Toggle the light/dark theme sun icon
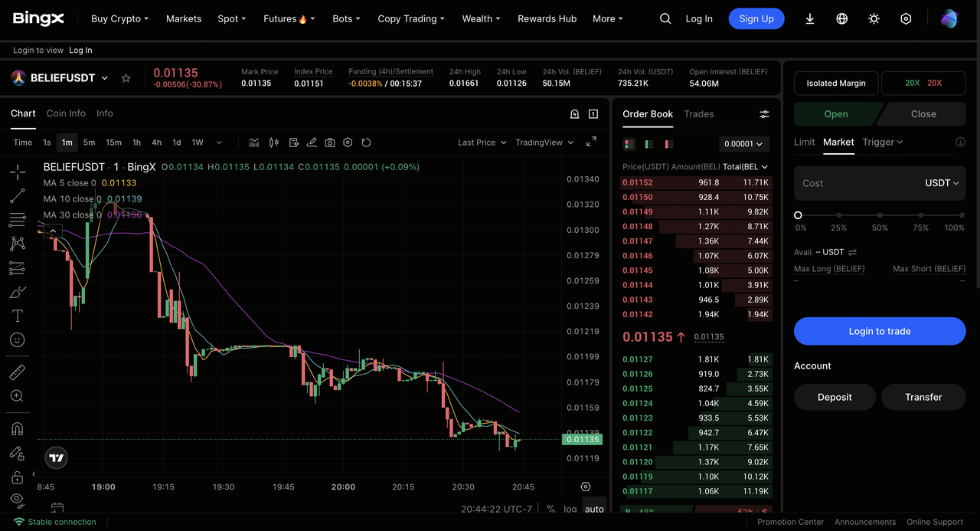This screenshot has height=531, width=980. [x=874, y=19]
